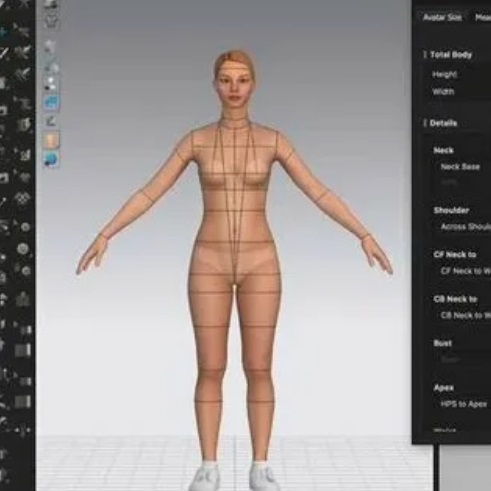Select the CB Neck to Waist row
Image resolution: width=491 pixels, height=491 pixels.
tap(466, 315)
